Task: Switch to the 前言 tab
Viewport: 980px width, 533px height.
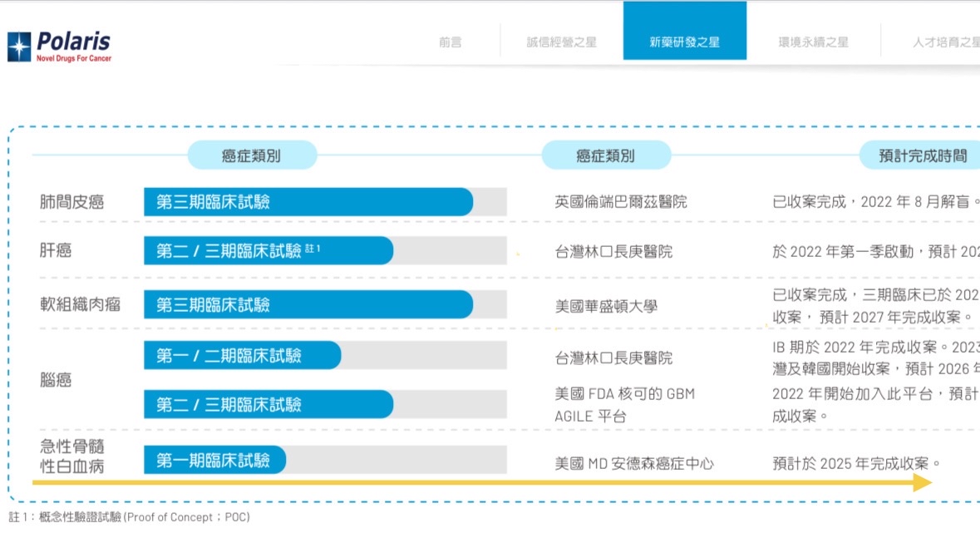Action: tap(450, 42)
